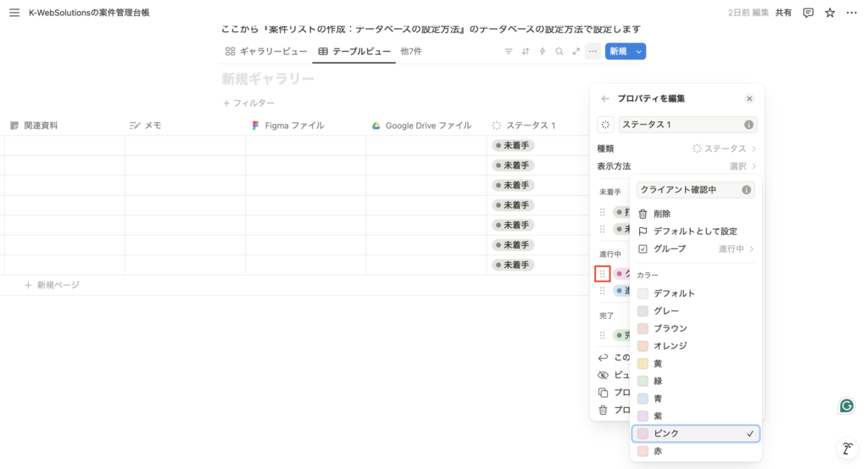Open the search magnifier in toolbar
Image resolution: width=868 pixels, height=469 pixels.
pos(559,52)
